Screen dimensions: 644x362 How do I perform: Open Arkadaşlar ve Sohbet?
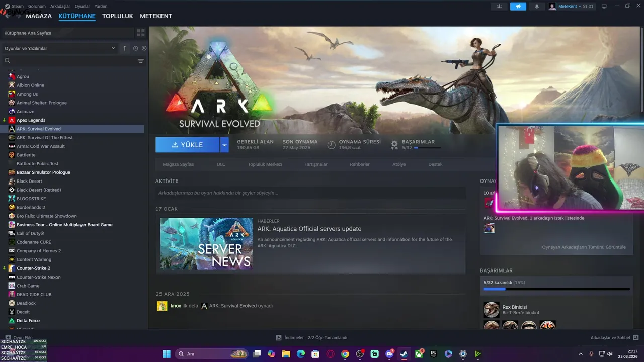coord(615,338)
